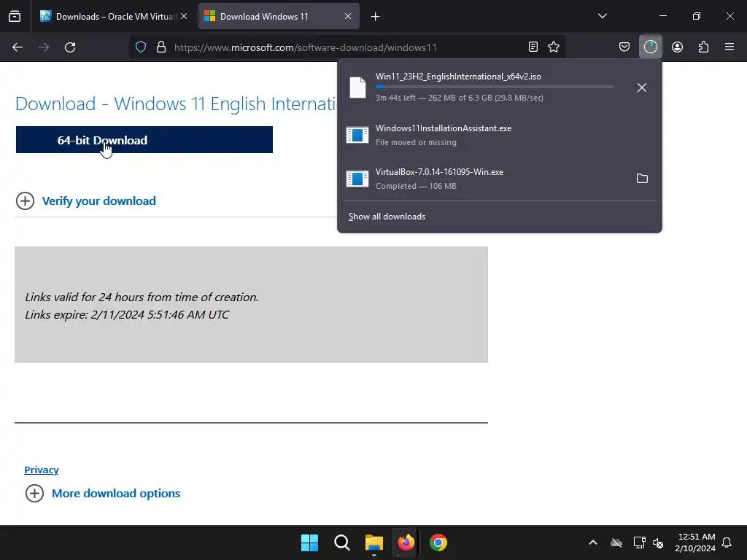747x560 pixels.
Task: Close the Download Windows 11 tab
Action: point(348,16)
